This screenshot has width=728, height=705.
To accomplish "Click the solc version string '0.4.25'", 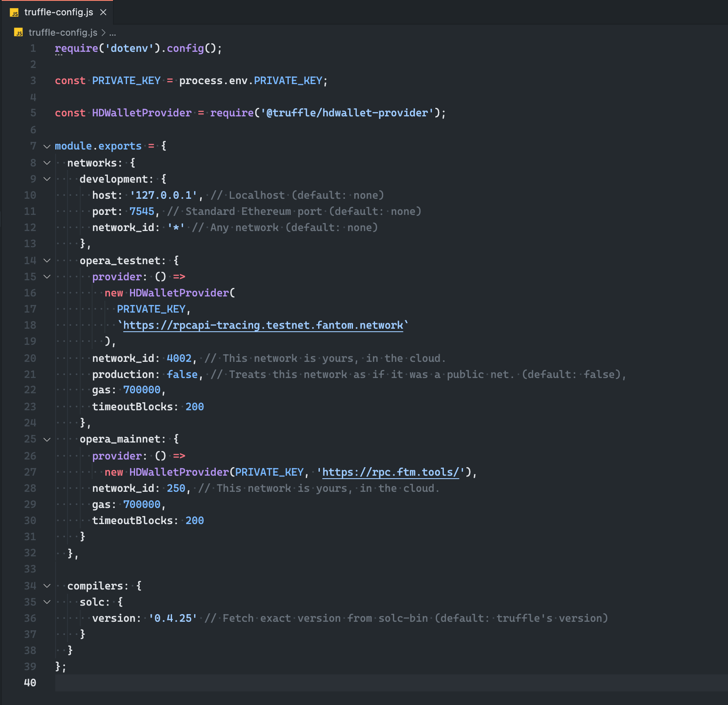I will tap(173, 618).
